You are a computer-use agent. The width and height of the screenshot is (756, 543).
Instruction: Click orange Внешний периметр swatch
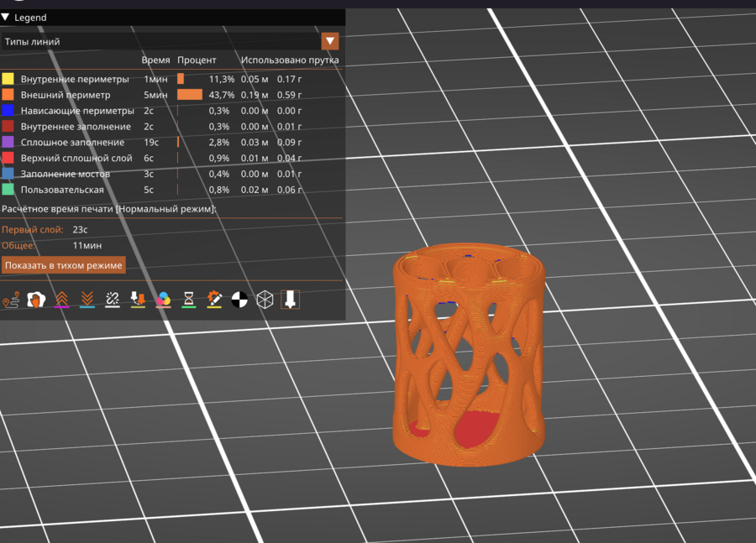click(x=8, y=95)
